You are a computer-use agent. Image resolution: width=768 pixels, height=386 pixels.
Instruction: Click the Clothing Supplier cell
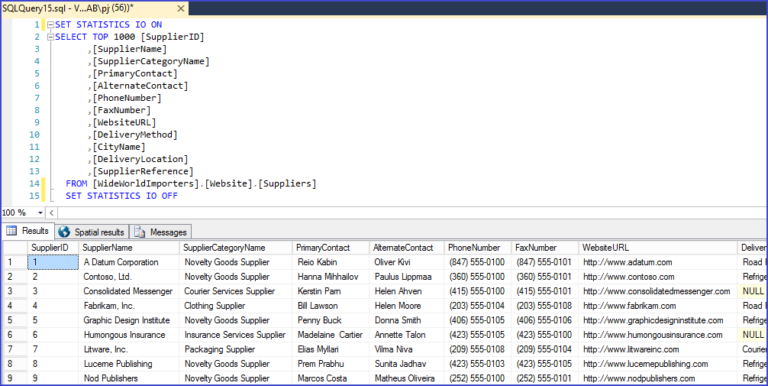tap(236, 306)
